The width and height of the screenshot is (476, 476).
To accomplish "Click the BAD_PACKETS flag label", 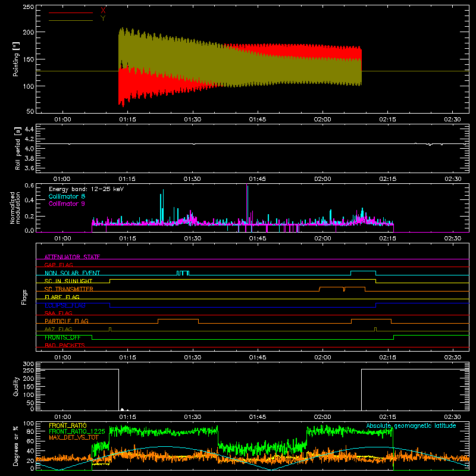I will (65, 345).
